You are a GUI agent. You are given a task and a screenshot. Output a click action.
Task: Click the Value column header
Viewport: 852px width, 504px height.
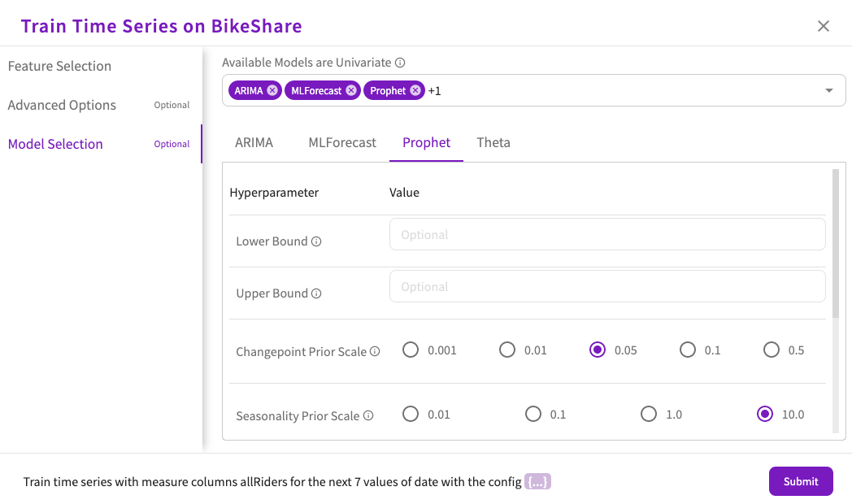[404, 193]
